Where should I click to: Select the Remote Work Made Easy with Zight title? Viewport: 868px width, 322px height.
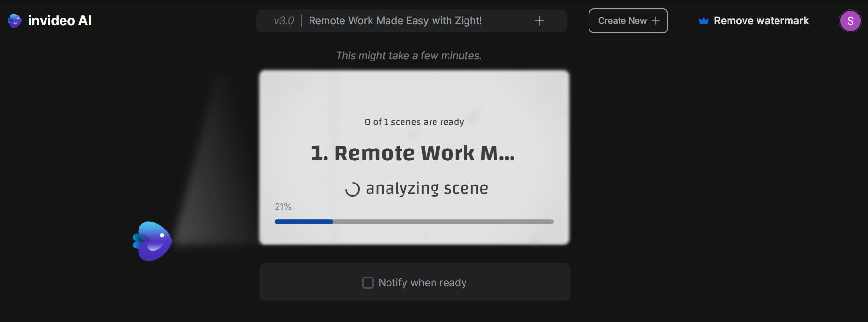coord(395,21)
